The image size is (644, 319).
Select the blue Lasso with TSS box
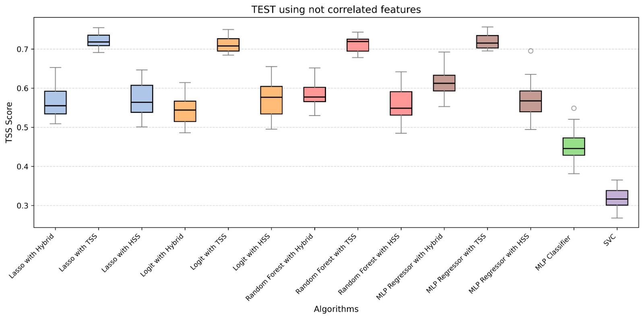[99, 40]
